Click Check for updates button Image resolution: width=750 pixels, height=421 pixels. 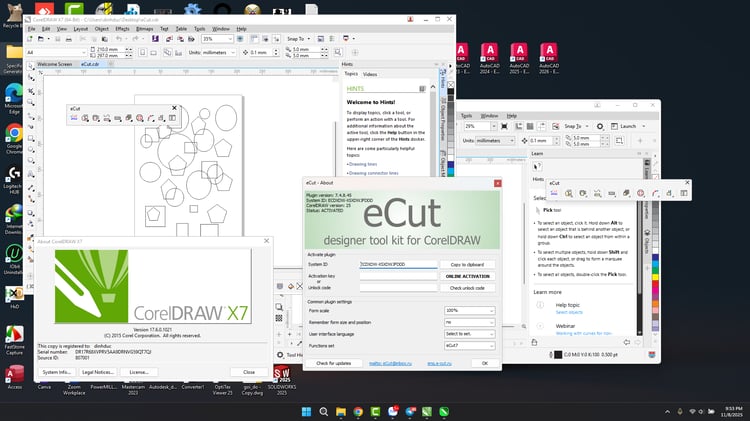(333, 363)
